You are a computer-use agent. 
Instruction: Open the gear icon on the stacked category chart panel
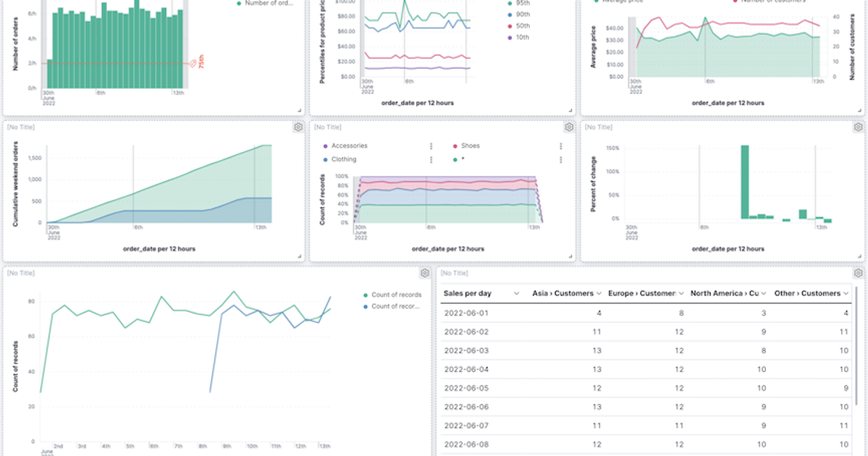[568, 127]
